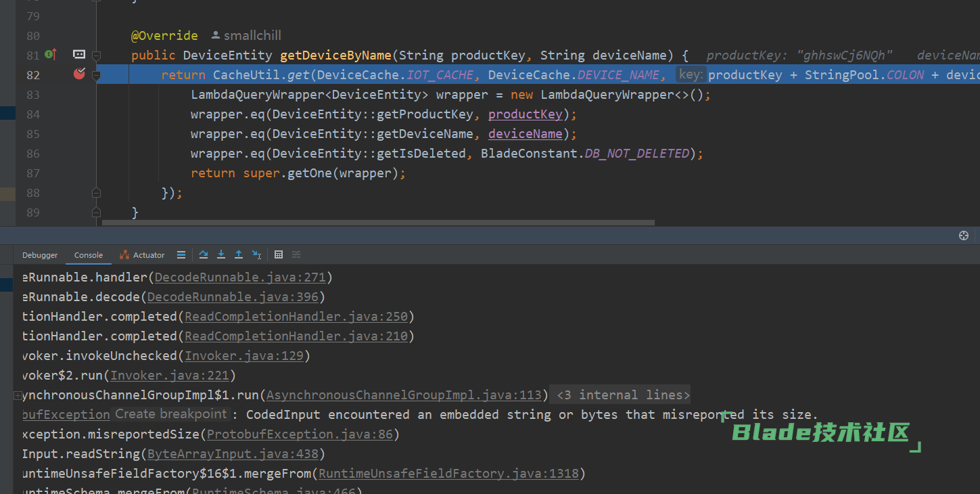This screenshot has height=494, width=980.
Task: Switch to the Actuator tab
Action: click(142, 255)
